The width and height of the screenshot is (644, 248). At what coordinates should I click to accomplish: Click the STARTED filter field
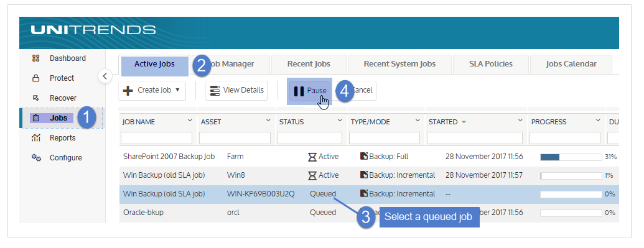(x=475, y=137)
